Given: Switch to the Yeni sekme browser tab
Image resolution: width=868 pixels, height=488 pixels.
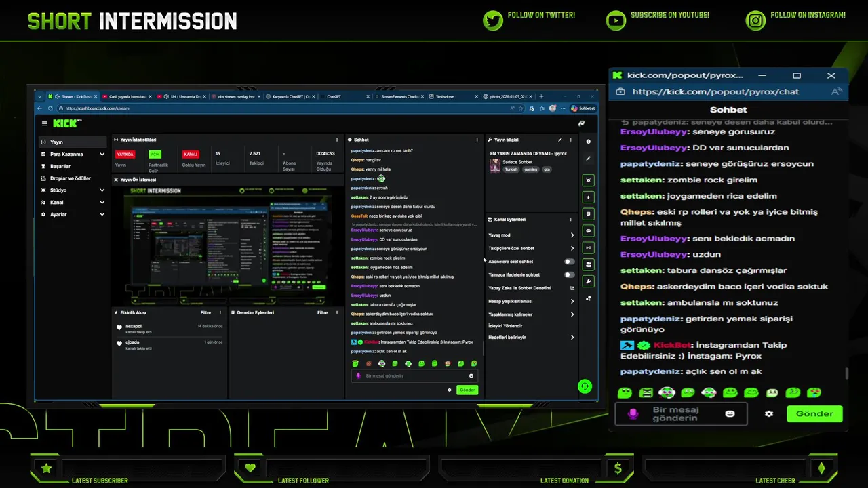Looking at the screenshot, I should coord(453,96).
